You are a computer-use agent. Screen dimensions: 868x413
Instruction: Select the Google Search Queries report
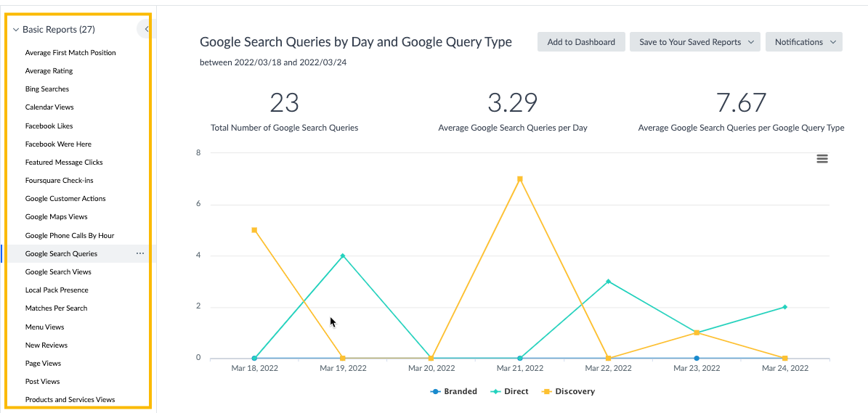coord(62,254)
